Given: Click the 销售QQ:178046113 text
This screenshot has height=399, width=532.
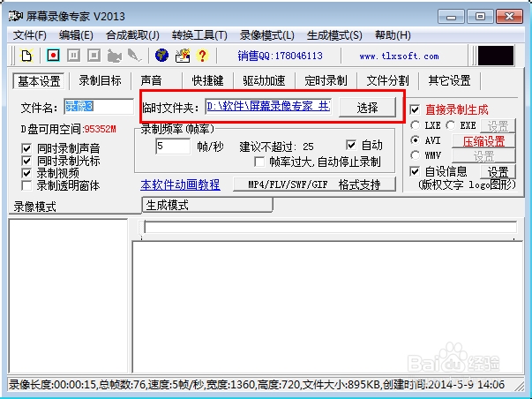Looking at the screenshot, I should pos(280,56).
